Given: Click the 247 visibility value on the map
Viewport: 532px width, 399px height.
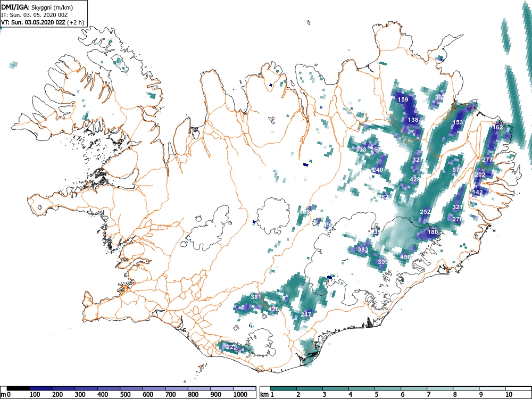Looking at the screenshot, I should pyautogui.click(x=306, y=314).
